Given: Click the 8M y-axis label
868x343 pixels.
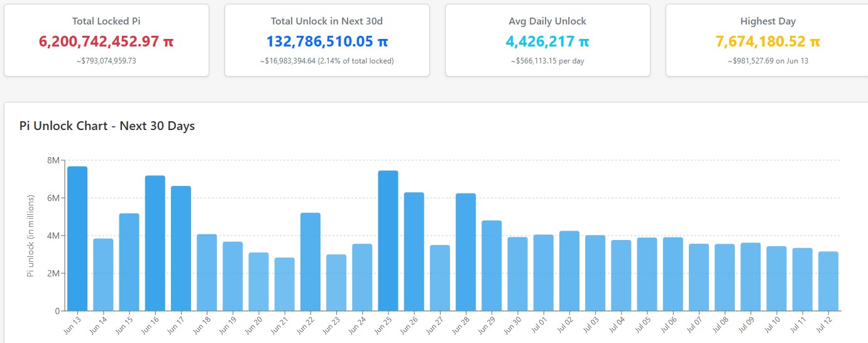Looking at the screenshot, I should tap(54, 160).
